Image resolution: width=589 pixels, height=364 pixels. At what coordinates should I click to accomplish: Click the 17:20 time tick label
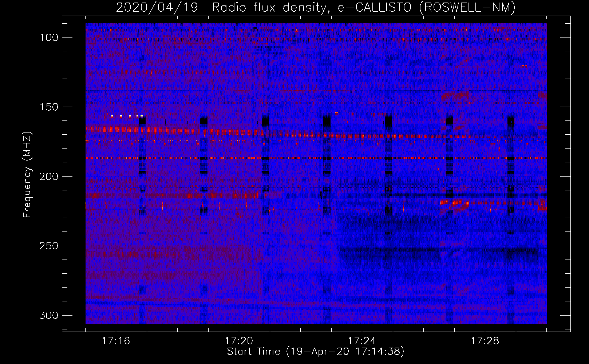tap(239, 341)
